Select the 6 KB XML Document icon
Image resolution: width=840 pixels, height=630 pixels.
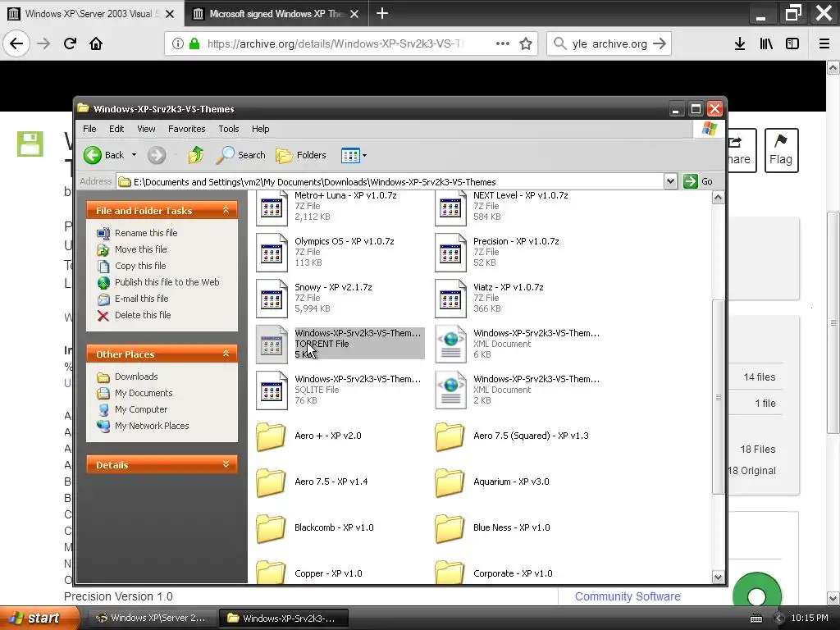(450, 345)
